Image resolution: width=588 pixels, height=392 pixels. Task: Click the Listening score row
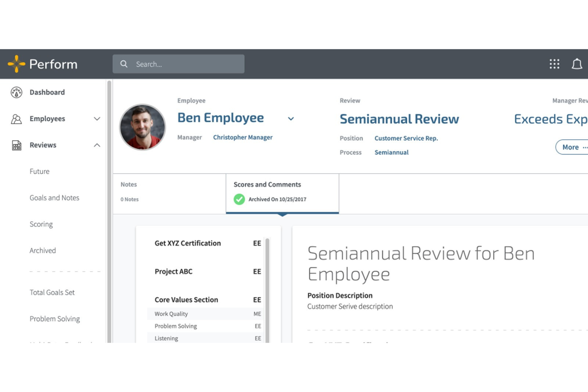click(205, 338)
